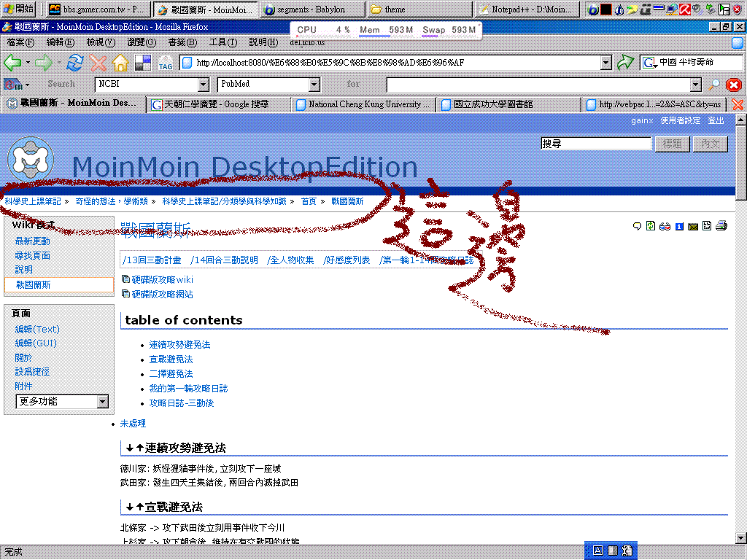
Task: Subscribe via the envelope icon
Action: point(693,227)
